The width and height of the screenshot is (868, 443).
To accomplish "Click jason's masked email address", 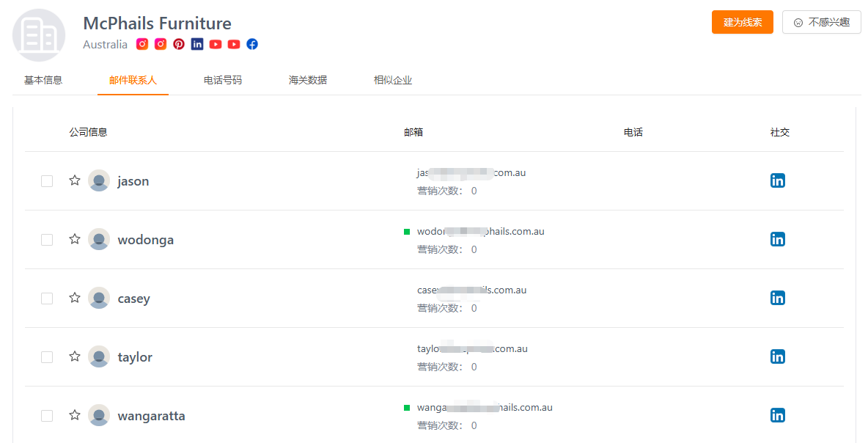I will click(471, 173).
